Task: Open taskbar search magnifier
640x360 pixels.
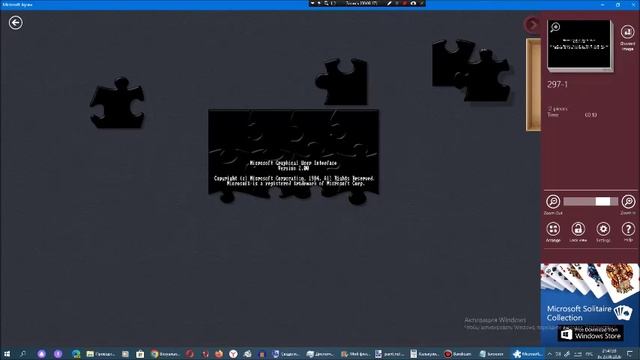Action: click(23, 354)
